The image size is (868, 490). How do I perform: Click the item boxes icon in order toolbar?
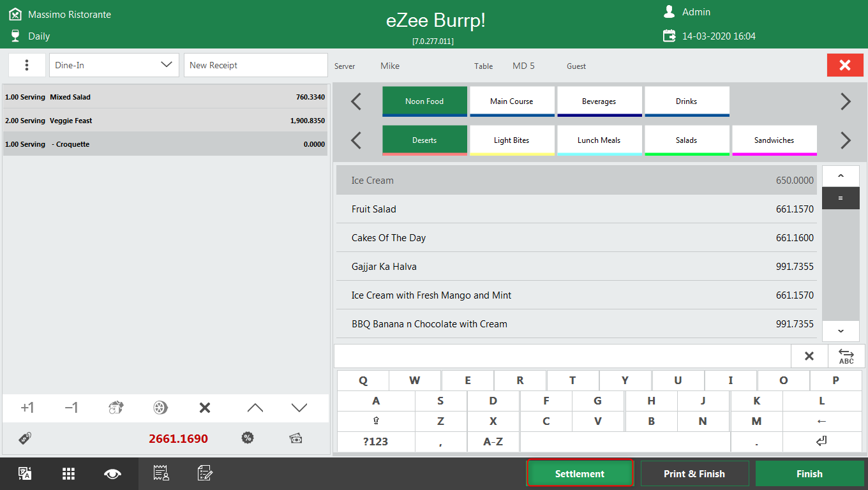coord(116,408)
